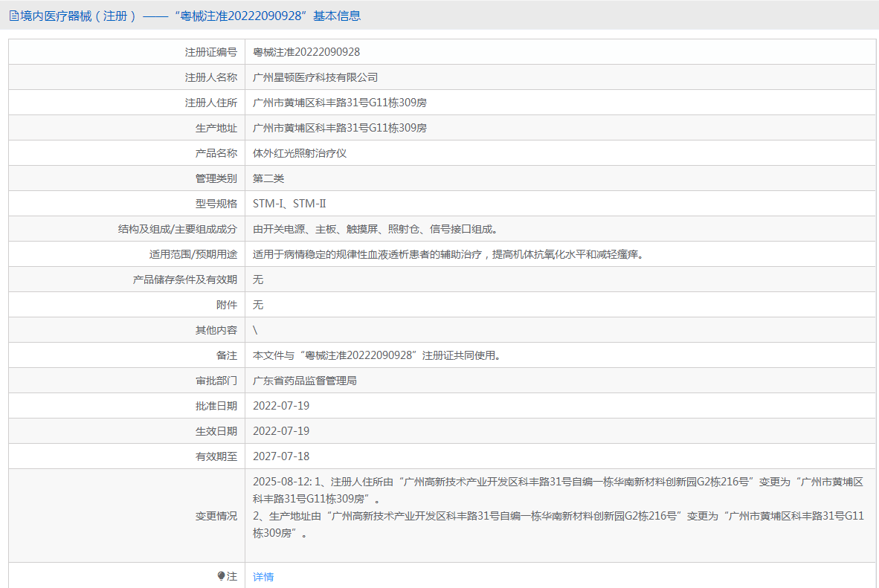879x588 pixels.
Task: Click approval department 广东省药品监督管理局
Action: point(305,381)
